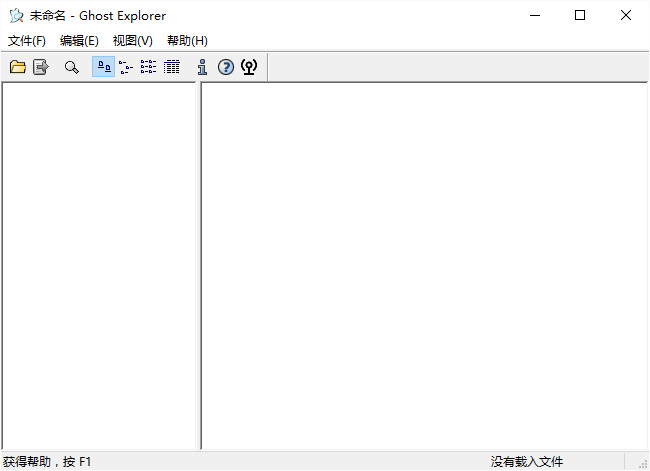Click status text 没有载入文件
650x471 pixels.
(527, 461)
